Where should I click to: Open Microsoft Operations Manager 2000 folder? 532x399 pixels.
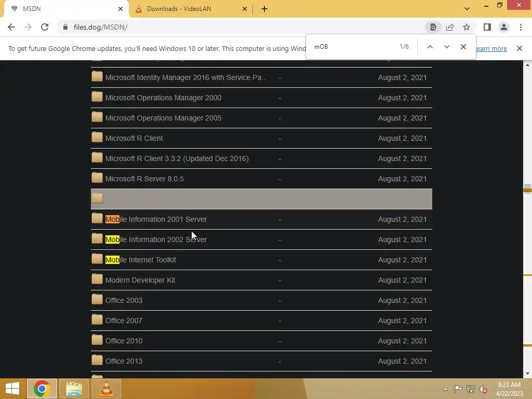(x=163, y=98)
